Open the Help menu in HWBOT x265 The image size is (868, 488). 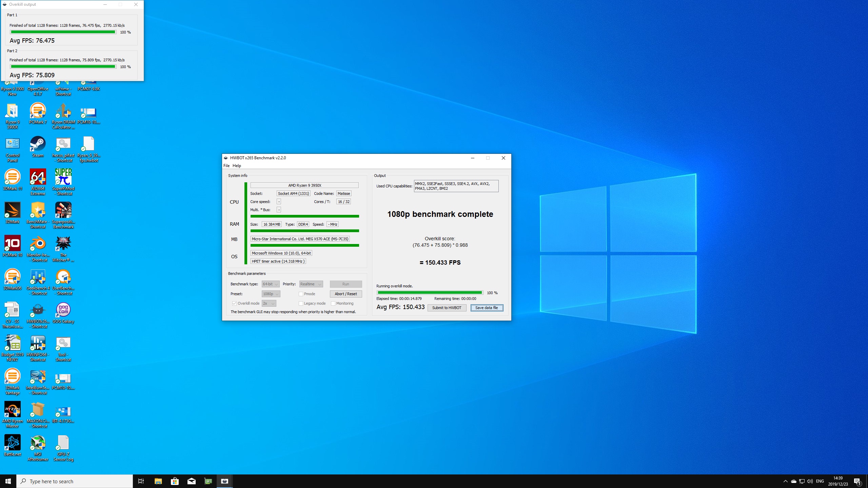pyautogui.click(x=237, y=166)
